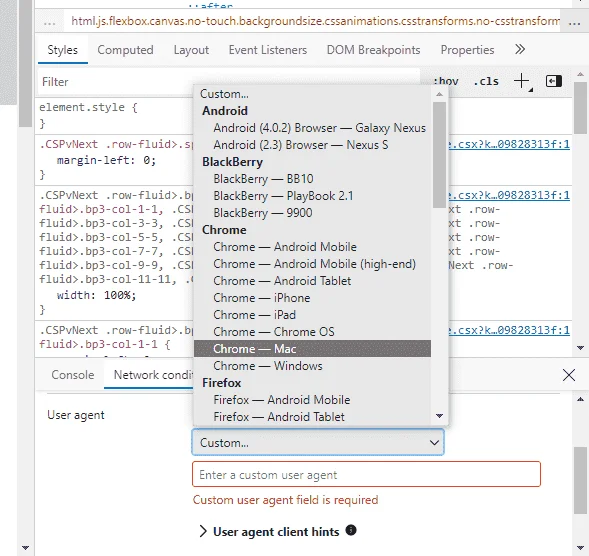Open the Custom... user agent dropdown

(x=318, y=443)
